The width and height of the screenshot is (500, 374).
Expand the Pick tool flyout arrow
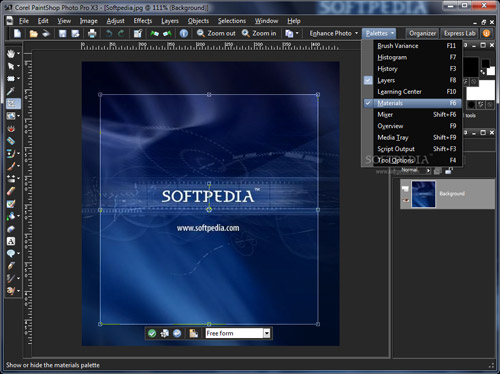[x=18, y=66]
